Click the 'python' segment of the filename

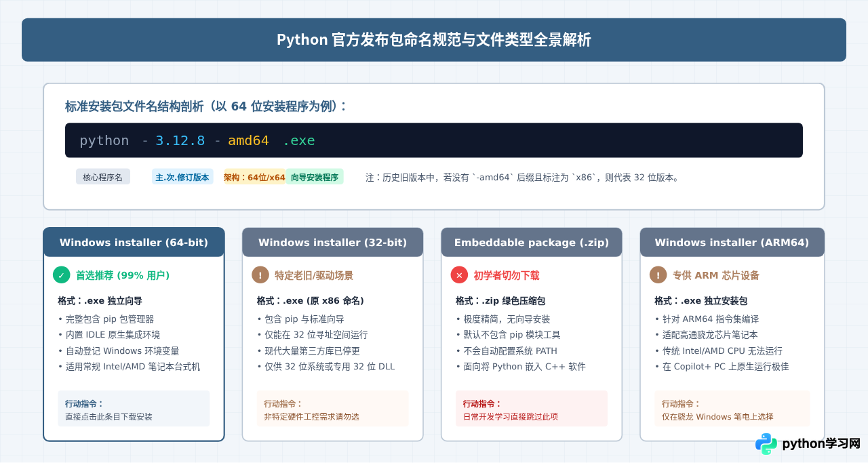pyautogui.click(x=104, y=140)
